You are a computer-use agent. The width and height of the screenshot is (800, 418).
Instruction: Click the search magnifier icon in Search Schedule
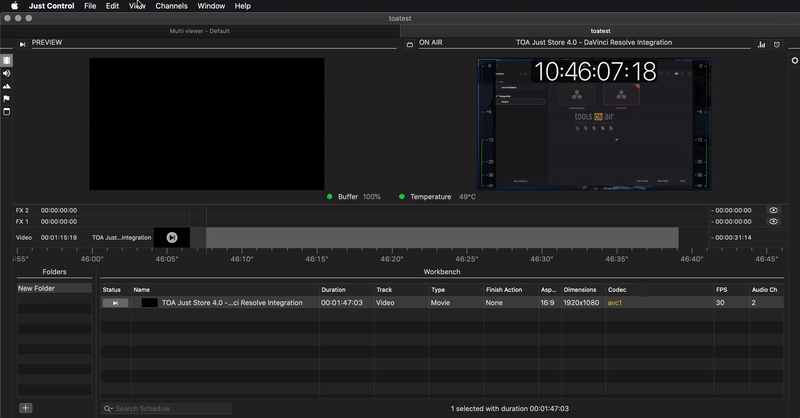point(108,409)
